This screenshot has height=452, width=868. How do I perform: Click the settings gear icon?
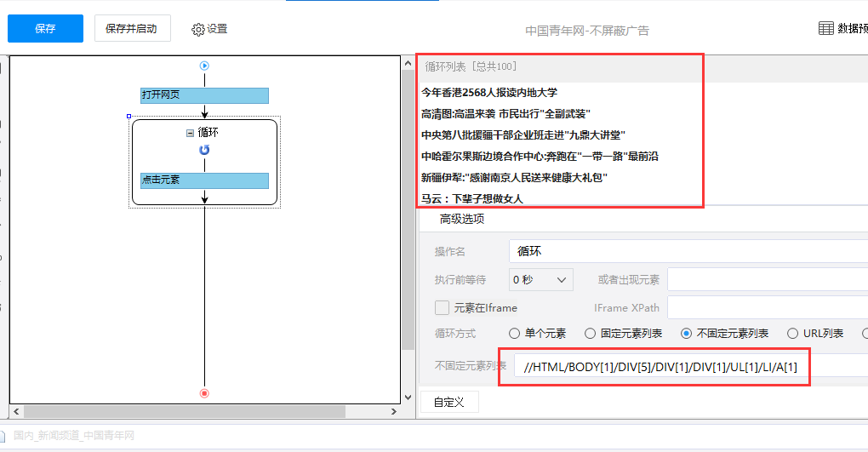tap(198, 29)
